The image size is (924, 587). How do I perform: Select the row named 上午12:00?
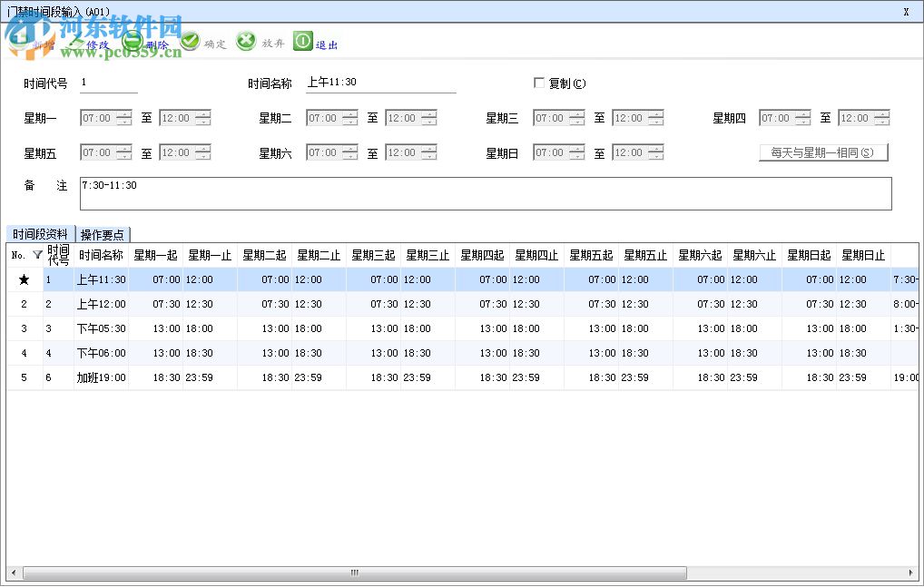pos(463,304)
